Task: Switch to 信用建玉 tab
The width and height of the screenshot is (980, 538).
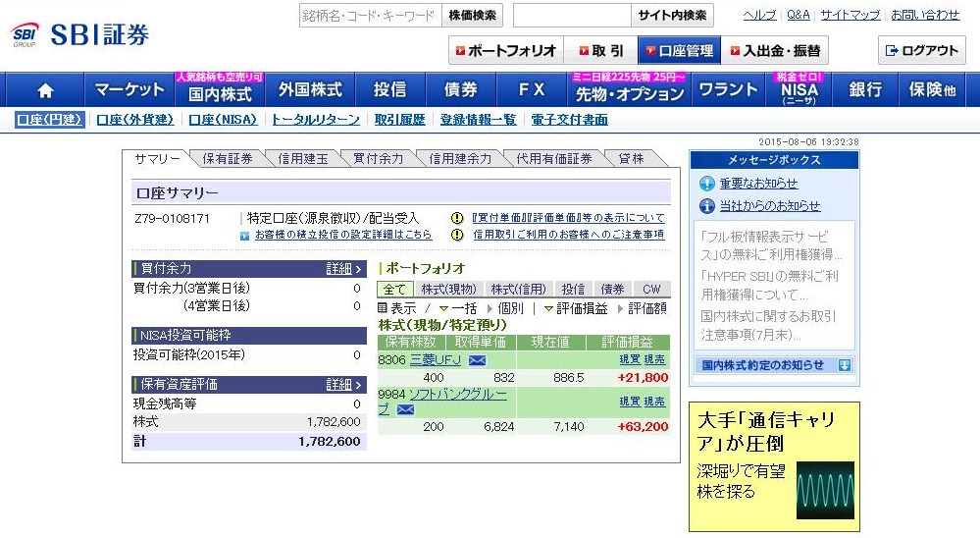Action: [x=303, y=159]
